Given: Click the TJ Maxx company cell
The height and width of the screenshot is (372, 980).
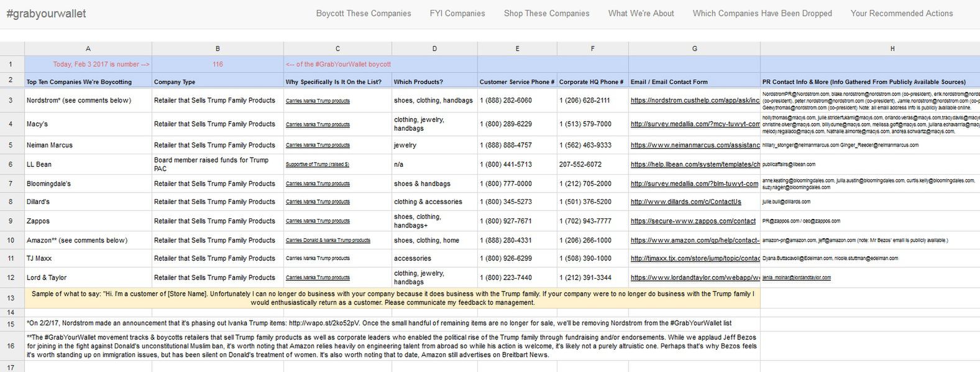Looking at the screenshot, I should 88,258.
